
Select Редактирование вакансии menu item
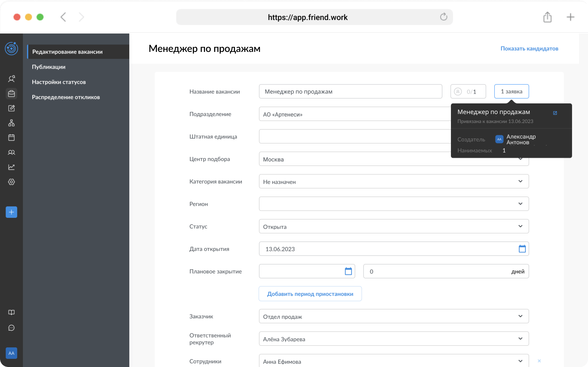78,52
